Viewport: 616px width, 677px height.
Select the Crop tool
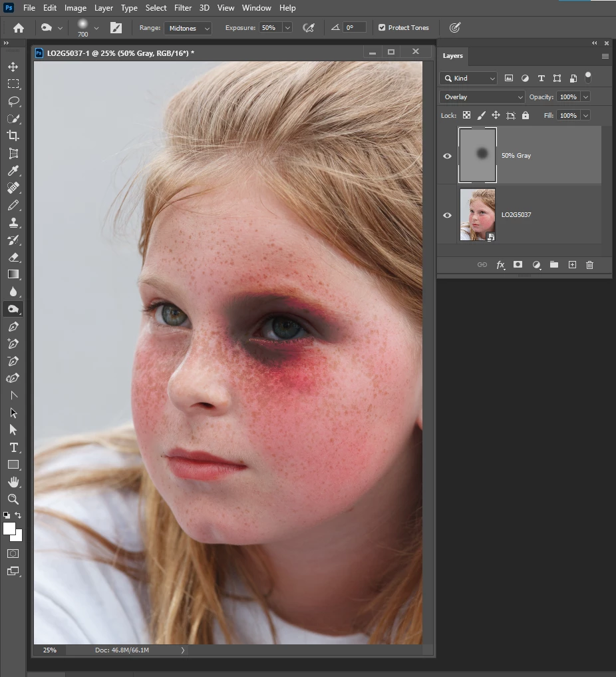[x=13, y=136]
